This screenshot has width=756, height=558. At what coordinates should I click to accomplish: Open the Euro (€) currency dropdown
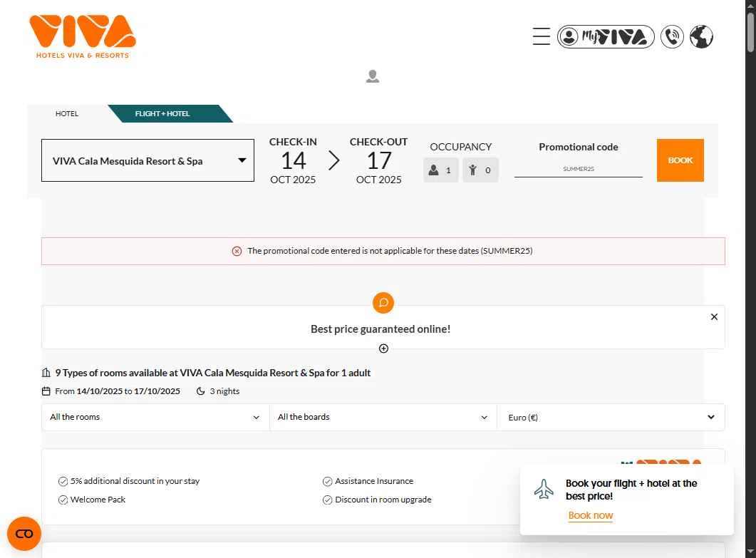(x=611, y=417)
